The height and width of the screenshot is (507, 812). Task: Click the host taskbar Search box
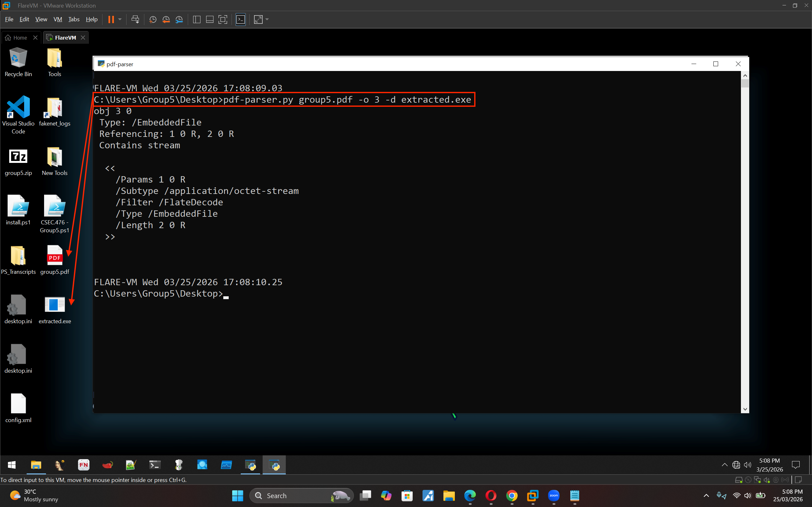coord(301,496)
